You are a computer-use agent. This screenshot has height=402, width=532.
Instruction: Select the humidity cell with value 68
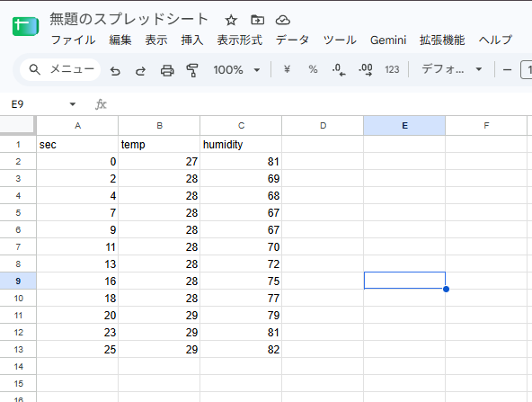pos(241,195)
